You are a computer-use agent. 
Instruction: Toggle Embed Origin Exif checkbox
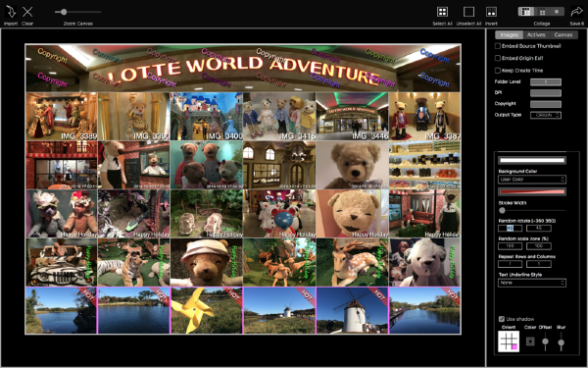pyautogui.click(x=498, y=58)
